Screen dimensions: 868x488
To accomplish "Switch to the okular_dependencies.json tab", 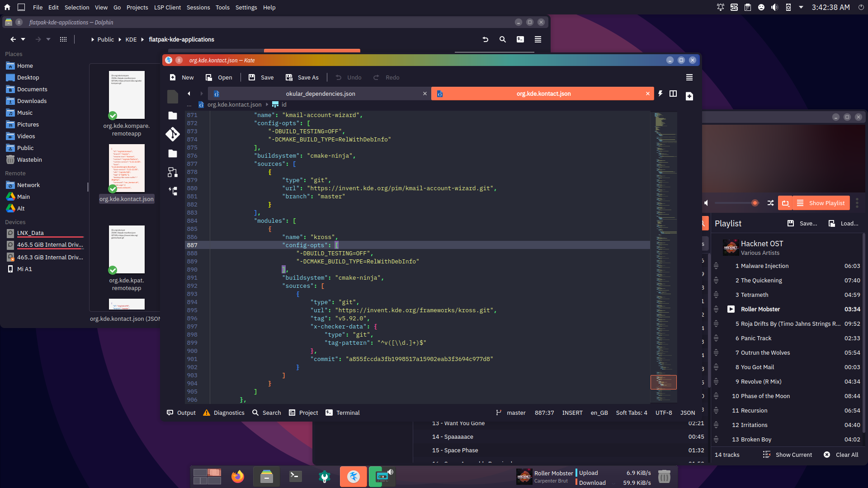I will [x=320, y=94].
